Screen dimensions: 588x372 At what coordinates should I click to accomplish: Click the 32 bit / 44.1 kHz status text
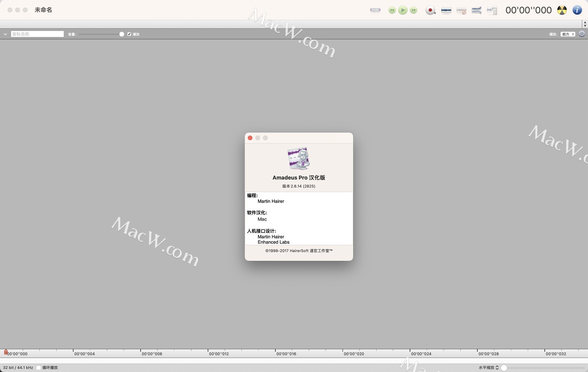click(18, 367)
